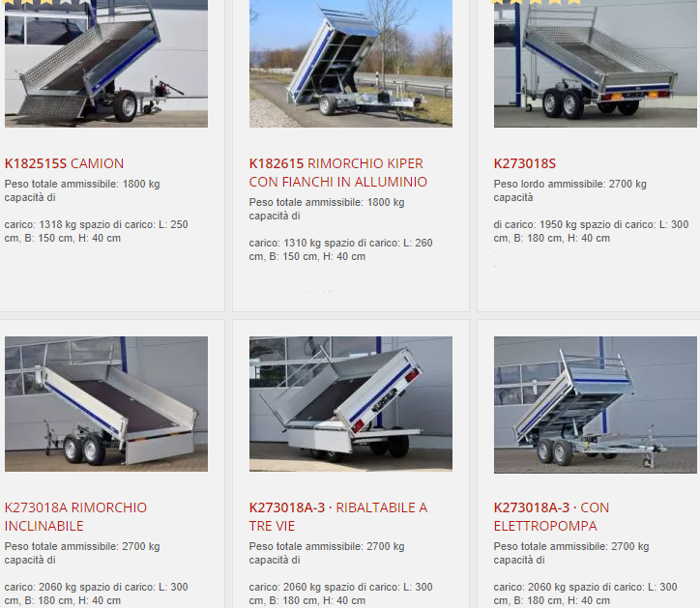The height and width of the screenshot is (608, 700).
Task: Click K182515S load capacity 1318 kg description
Action: 96,211
